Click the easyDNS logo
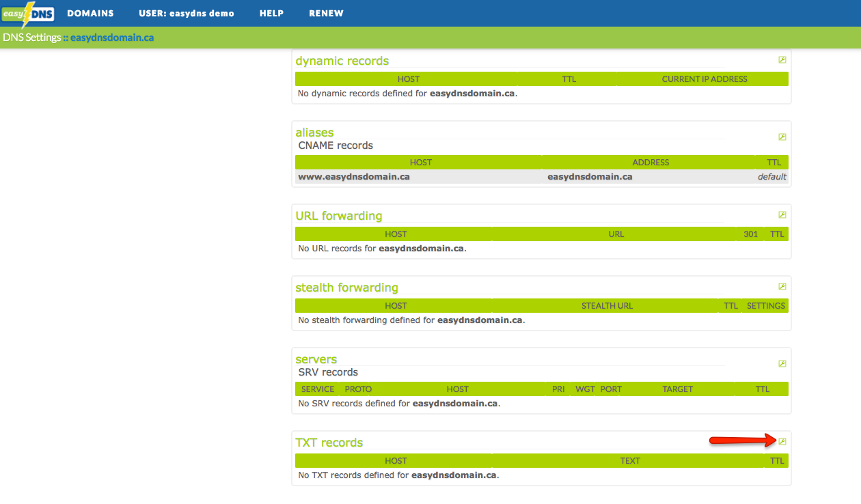861x504 pixels. click(x=28, y=14)
